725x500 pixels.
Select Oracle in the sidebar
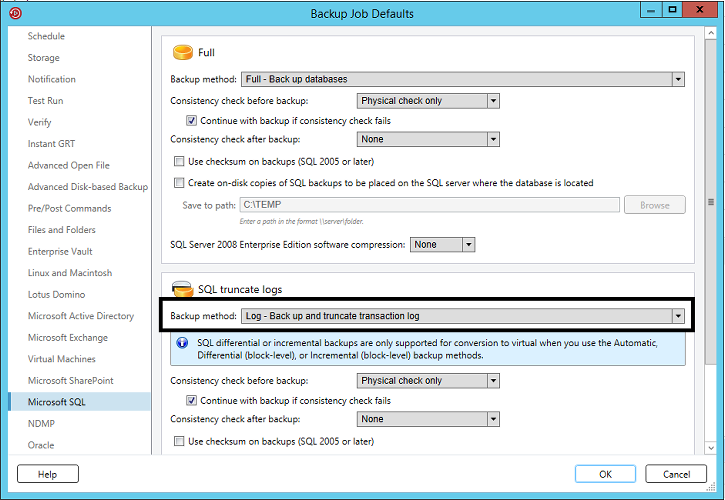pos(41,445)
